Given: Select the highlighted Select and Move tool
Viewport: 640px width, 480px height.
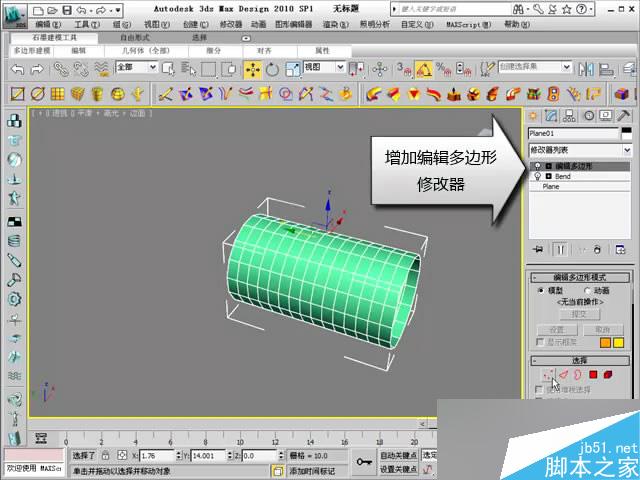Looking at the screenshot, I should pos(253,69).
